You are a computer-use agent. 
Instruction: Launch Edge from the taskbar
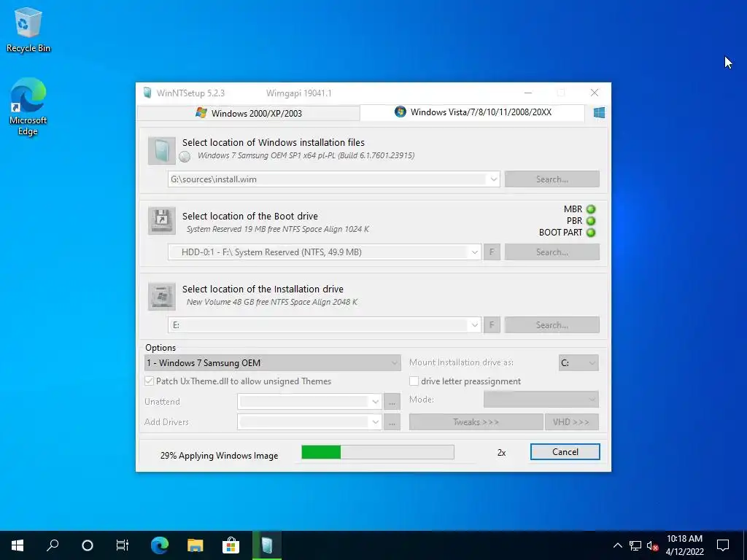click(160, 545)
